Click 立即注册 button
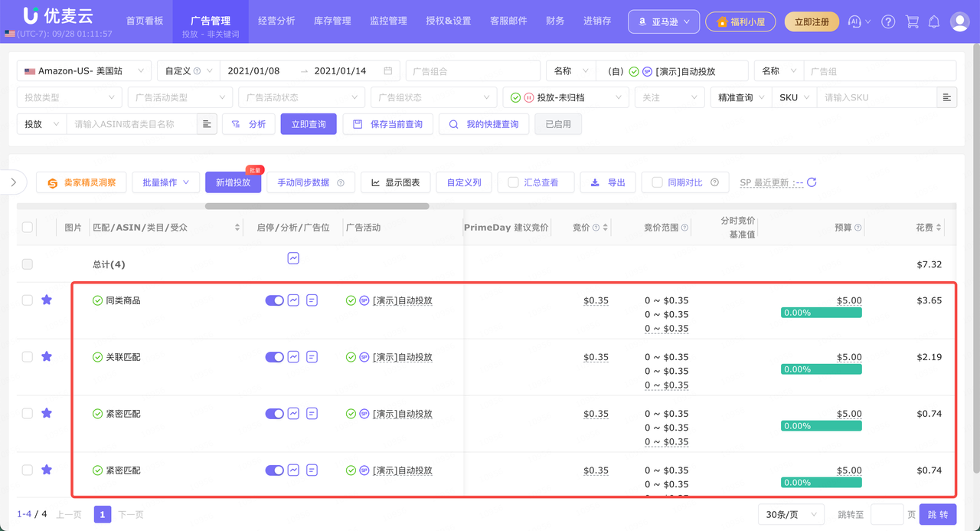Image resolution: width=980 pixels, height=531 pixels. pos(812,21)
